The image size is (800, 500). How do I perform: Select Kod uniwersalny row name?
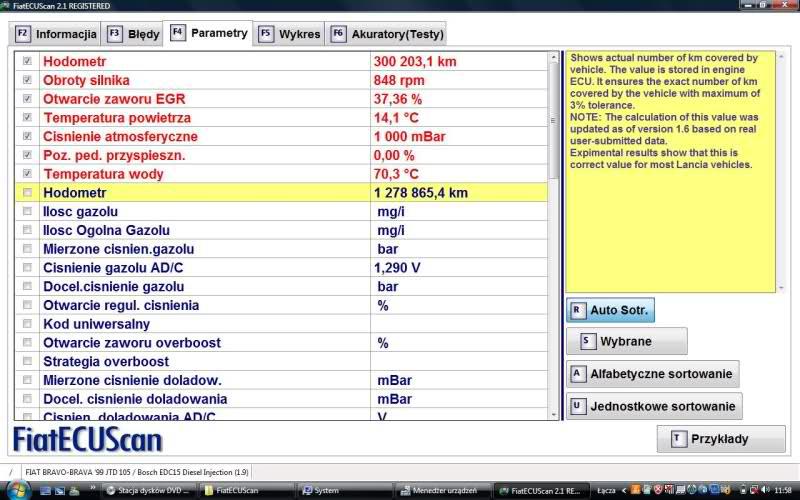pos(96,324)
